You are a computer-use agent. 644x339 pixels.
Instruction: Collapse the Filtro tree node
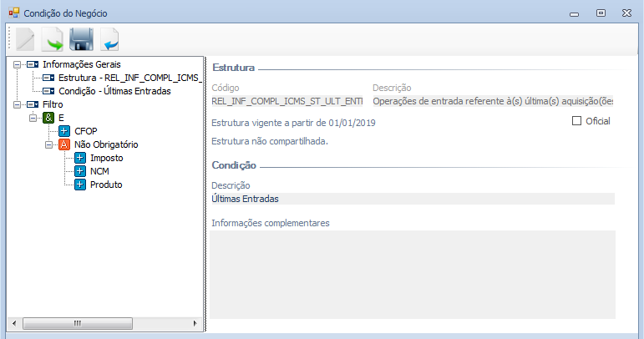(x=17, y=104)
